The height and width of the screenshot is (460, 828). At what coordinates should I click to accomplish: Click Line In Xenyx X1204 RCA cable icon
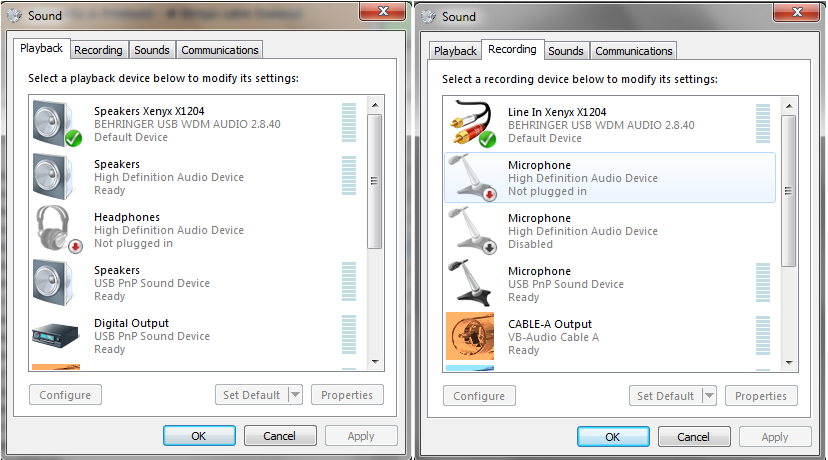pyautogui.click(x=472, y=125)
